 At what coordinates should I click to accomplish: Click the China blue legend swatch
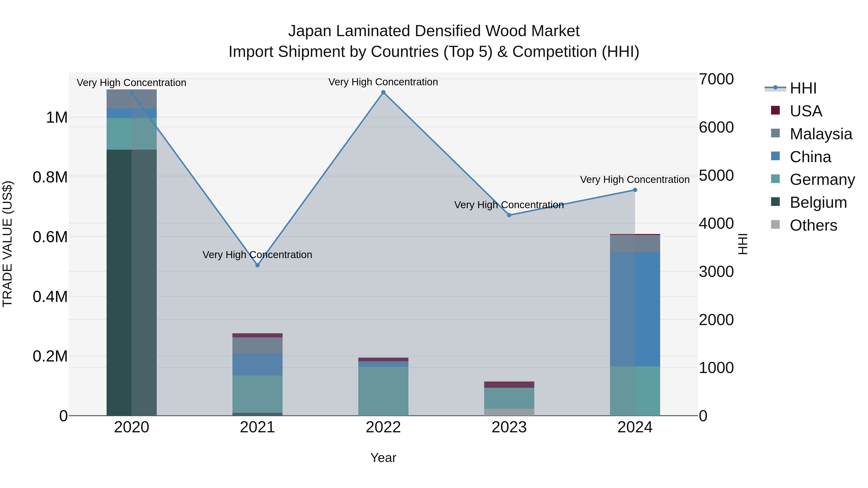(x=775, y=156)
